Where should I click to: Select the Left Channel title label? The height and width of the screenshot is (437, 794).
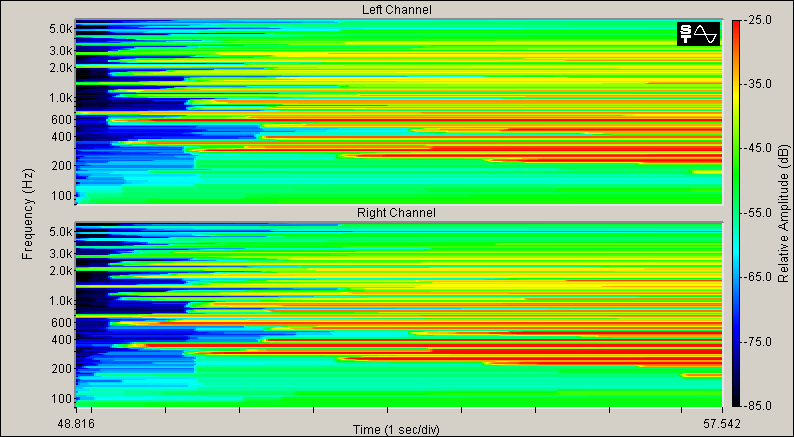397,10
